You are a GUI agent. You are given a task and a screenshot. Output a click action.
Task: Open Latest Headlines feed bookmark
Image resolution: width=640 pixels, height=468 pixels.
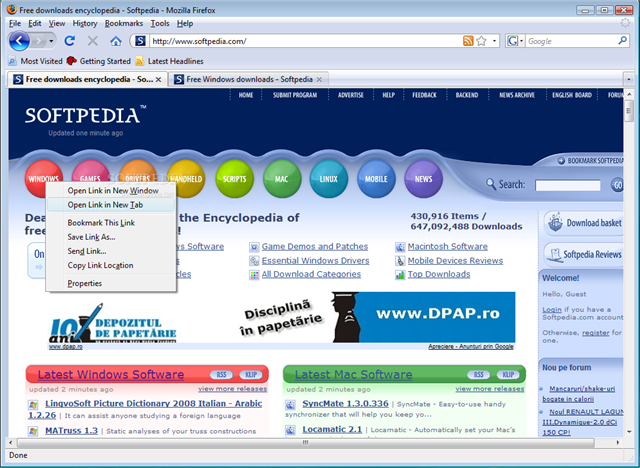(169, 61)
